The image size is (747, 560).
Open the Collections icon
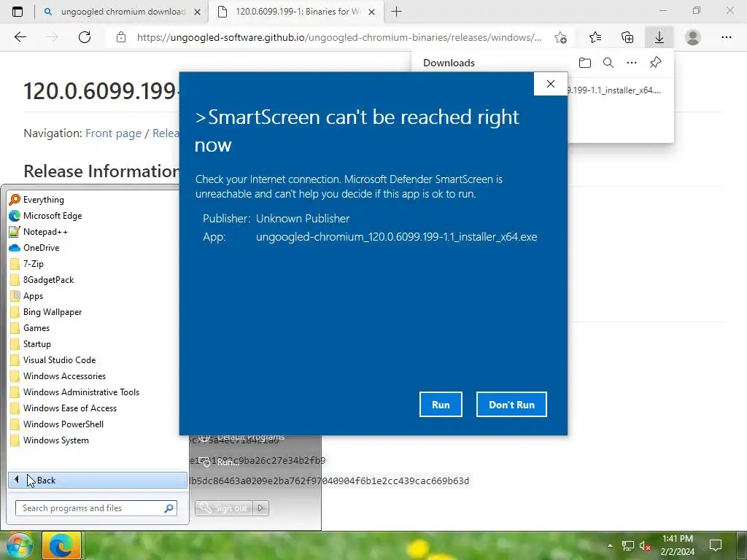627,37
